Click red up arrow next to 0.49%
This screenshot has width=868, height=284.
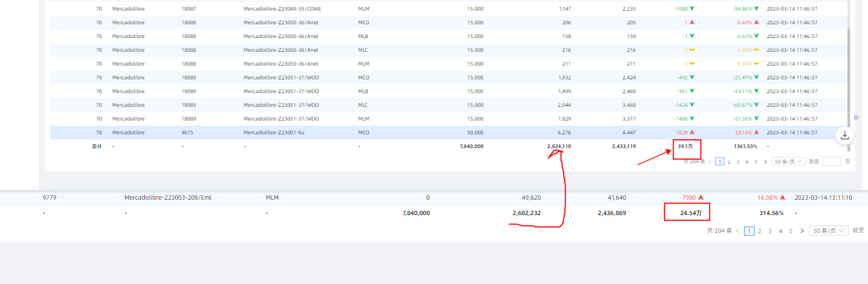click(x=757, y=23)
